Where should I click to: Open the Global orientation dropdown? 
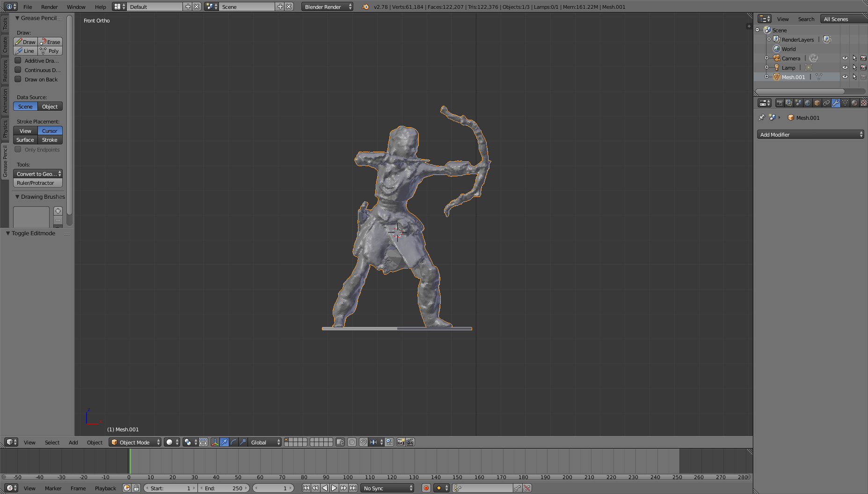tap(265, 442)
